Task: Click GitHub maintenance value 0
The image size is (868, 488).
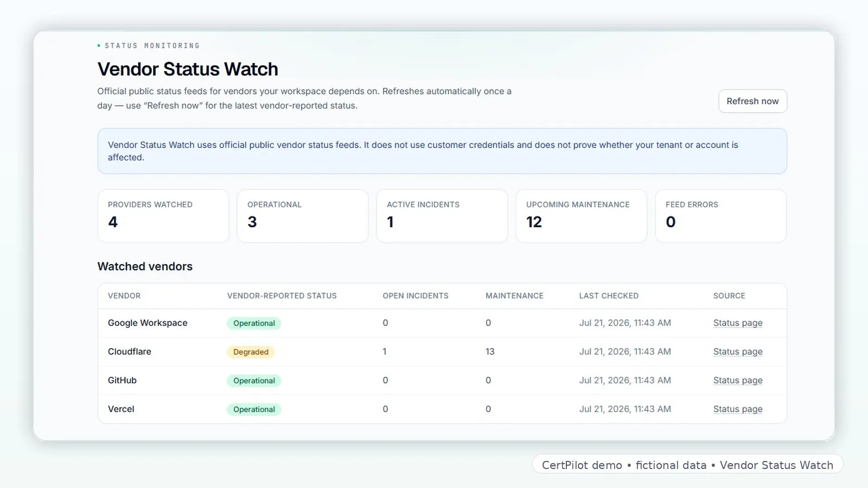Action: [488, 381]
